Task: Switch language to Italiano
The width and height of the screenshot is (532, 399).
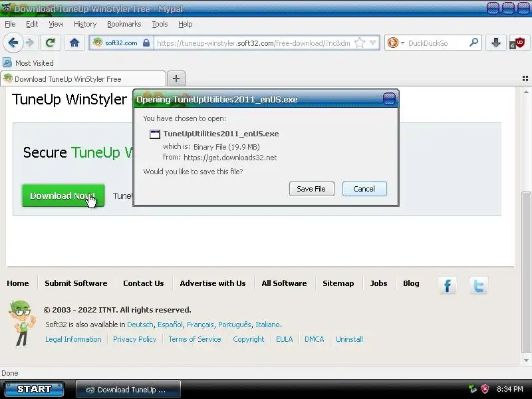Action: [268, 325]
